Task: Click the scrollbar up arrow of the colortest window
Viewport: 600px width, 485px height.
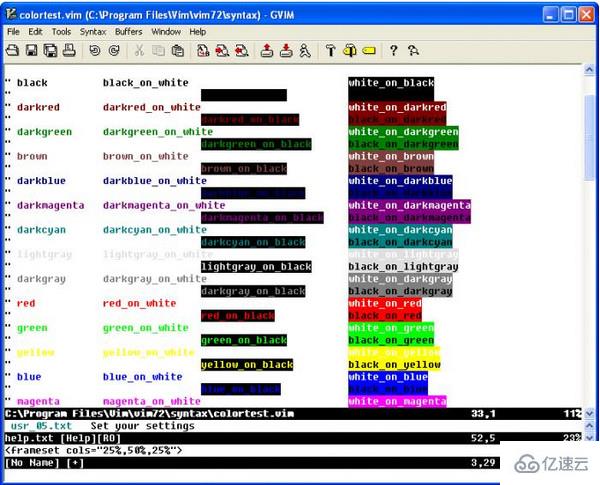Action: point(589,69)
